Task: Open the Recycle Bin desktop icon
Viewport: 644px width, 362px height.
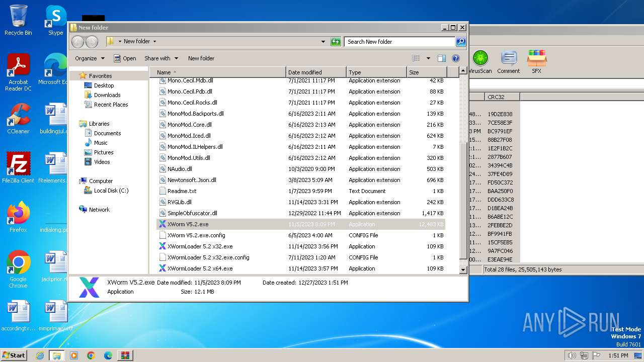Action: [x=18, y=20]
